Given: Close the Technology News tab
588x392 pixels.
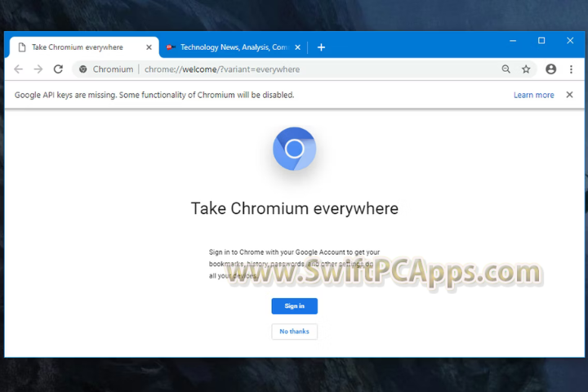Looking at the screenshot, I should 298,47.
